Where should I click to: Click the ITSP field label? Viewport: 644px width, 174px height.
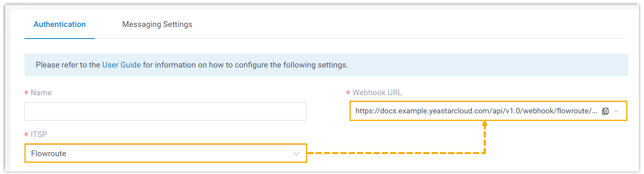(39, 134)
